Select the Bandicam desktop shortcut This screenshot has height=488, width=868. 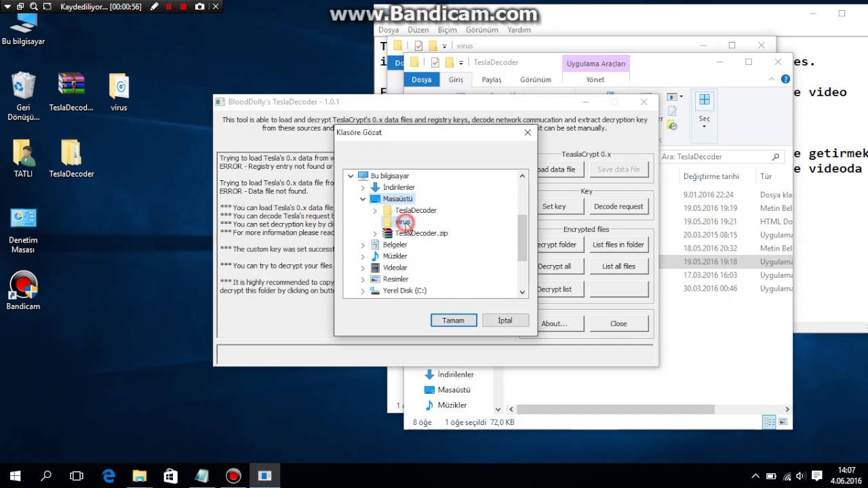24,290
